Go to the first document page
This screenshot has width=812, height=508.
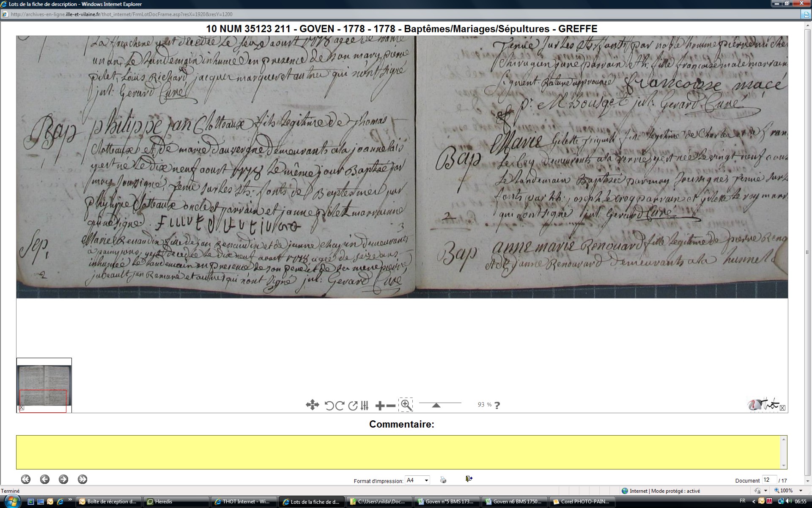click(26, 479)
